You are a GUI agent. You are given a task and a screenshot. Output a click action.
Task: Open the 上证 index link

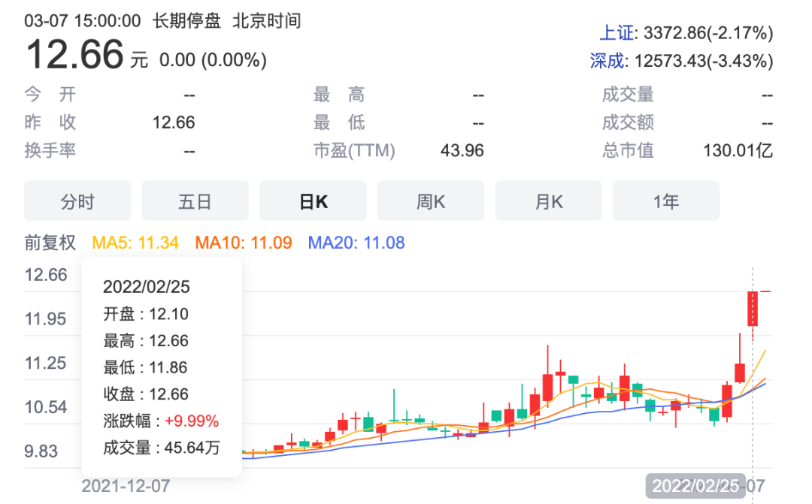pos(616,32)
